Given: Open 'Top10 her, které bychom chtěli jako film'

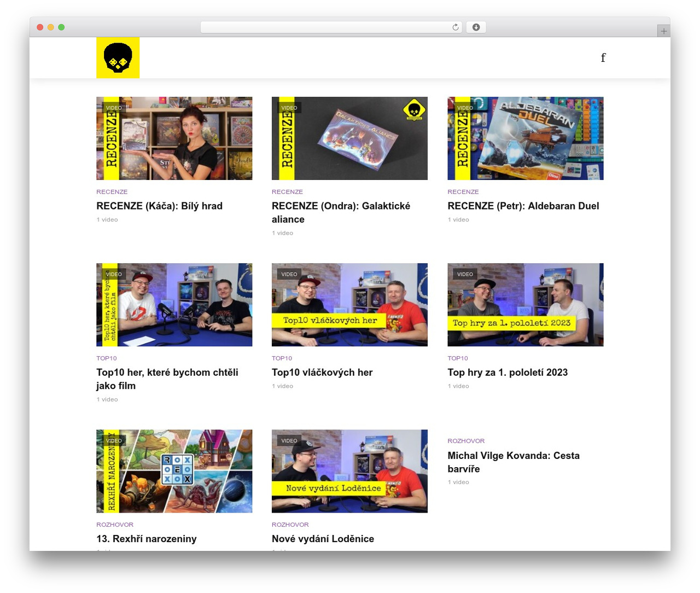Looking at the screenshot, I should 167,379.
